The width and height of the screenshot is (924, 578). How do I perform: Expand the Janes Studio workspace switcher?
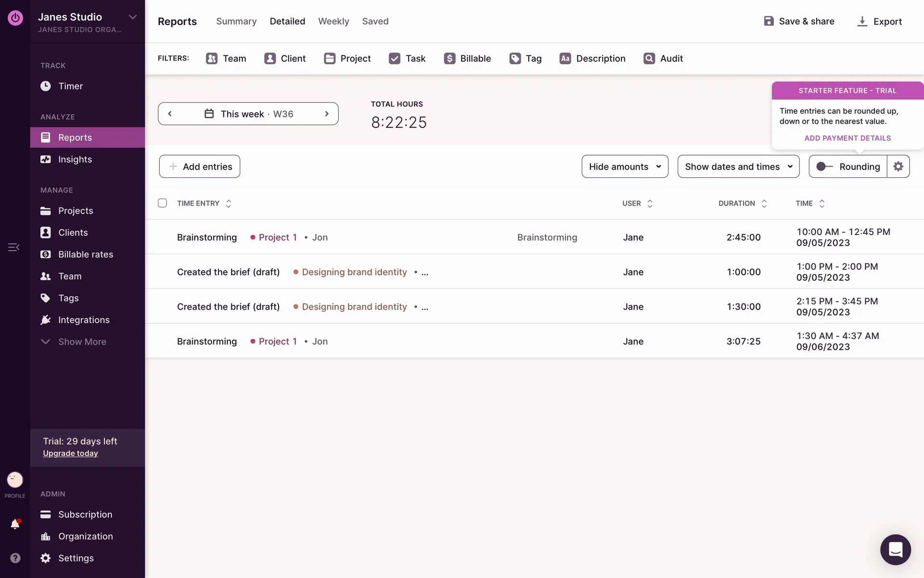132,17
